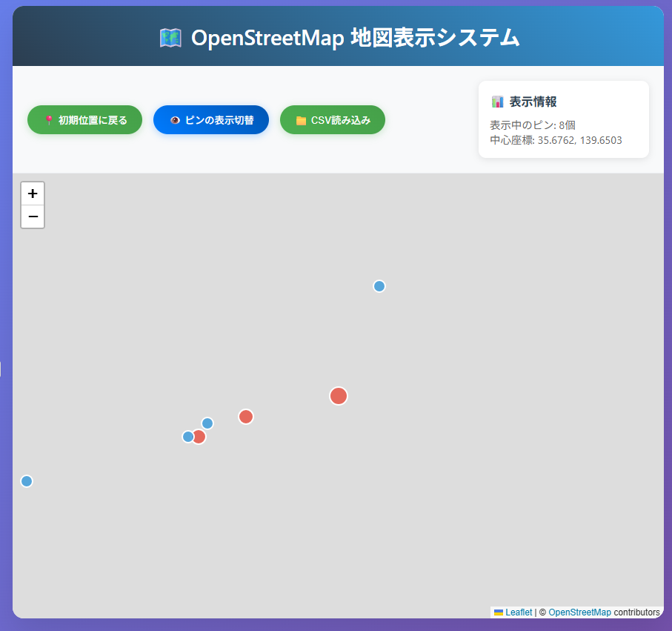Click the world map icon in the header
672x631 pixels.
(x=170, y=38)
